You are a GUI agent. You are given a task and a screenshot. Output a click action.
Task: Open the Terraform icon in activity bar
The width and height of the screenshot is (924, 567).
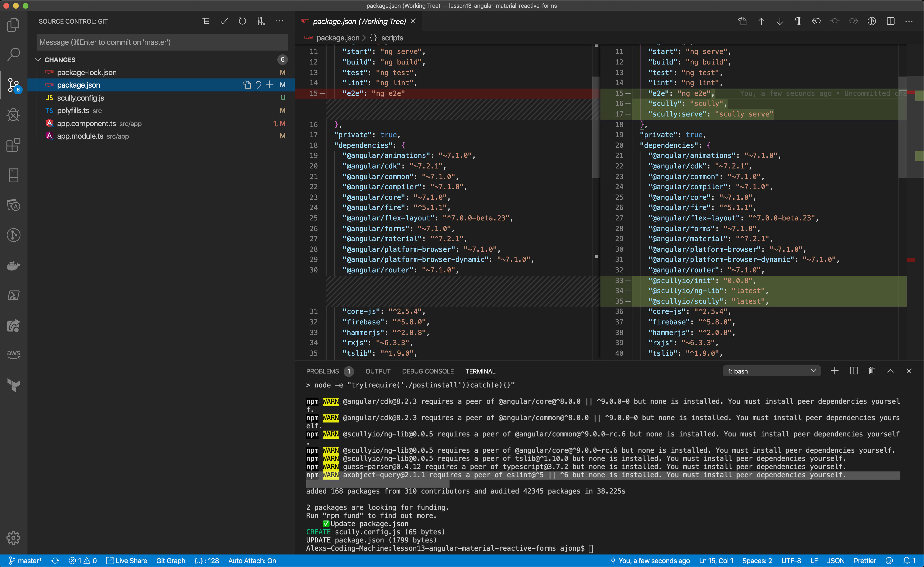[13, 385]
